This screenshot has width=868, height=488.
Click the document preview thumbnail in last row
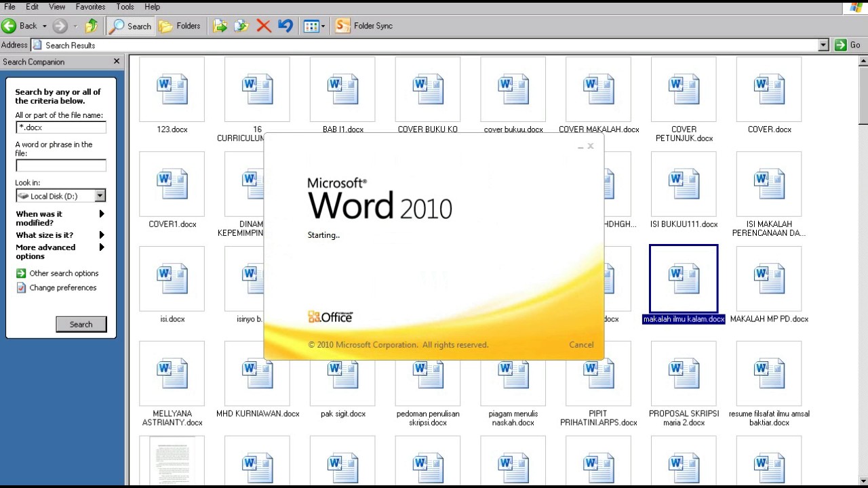(x=172, y=462)
